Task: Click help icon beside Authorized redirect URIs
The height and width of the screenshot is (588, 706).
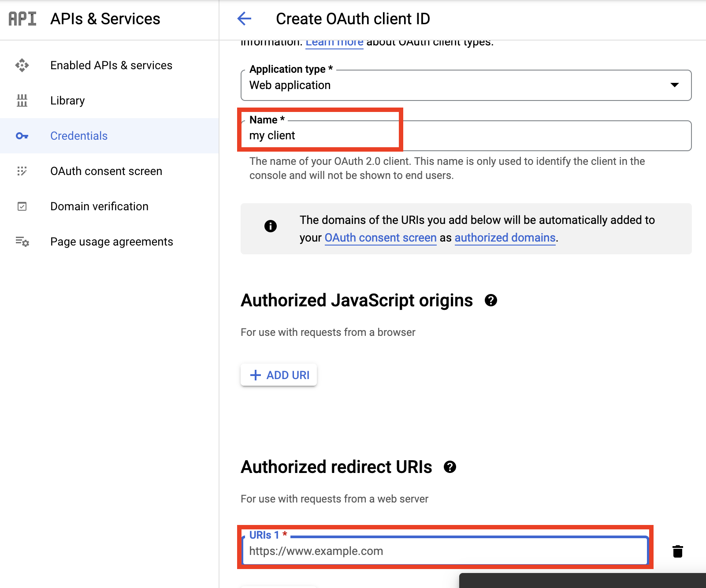Action: pos(450,467)
